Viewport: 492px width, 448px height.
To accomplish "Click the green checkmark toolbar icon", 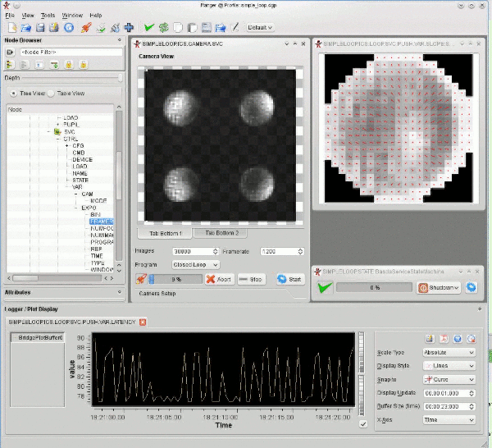I will [148, 27].
